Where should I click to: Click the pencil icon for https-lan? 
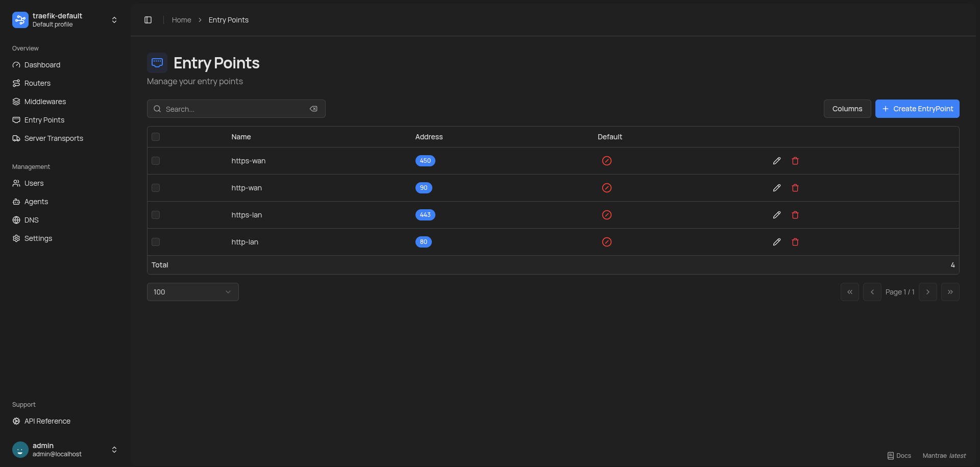[776, 215]
